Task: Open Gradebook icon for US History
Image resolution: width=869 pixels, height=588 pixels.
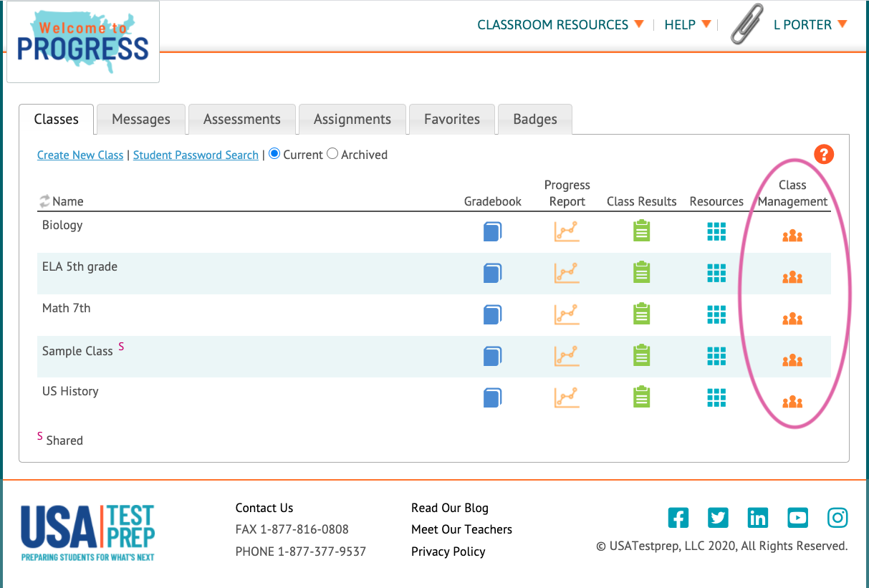Action: (x=492, y=397)
